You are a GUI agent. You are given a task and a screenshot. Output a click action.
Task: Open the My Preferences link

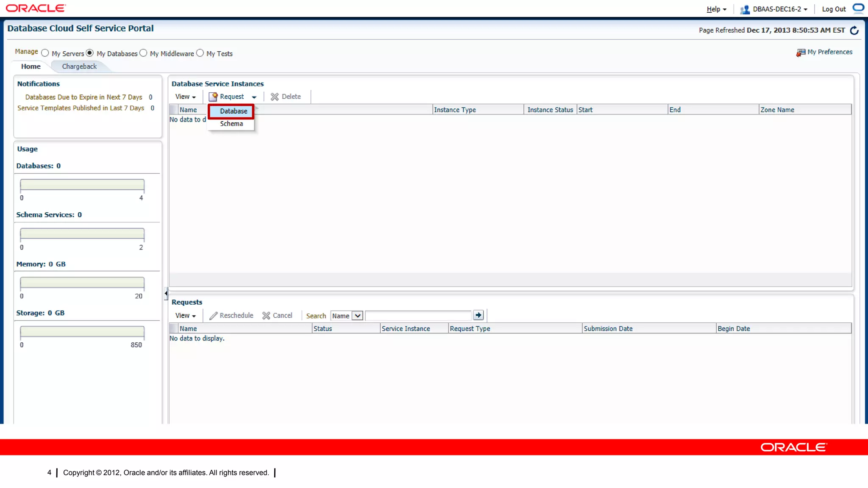(830, 52)
